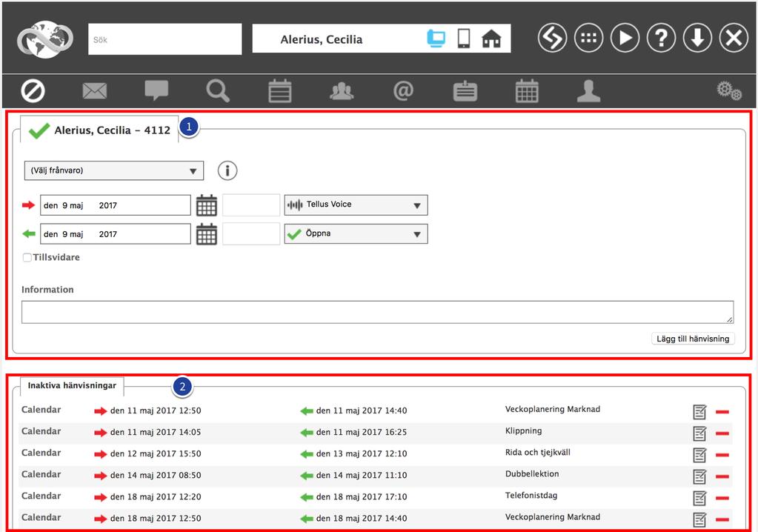The width and height of the screenshot is (758, 532).
Task: Click the info circle beside absence dropdown
Action: (x=227, y=170)
